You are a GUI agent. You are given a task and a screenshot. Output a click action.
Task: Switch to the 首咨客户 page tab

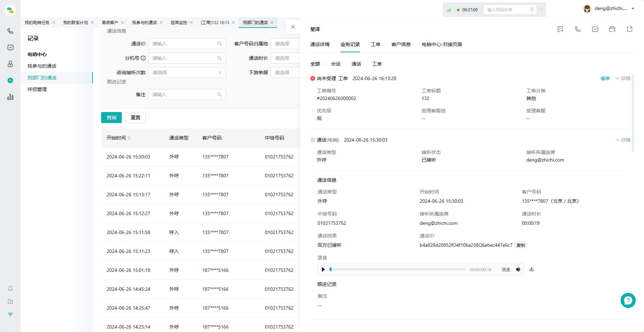pos(110,22)
